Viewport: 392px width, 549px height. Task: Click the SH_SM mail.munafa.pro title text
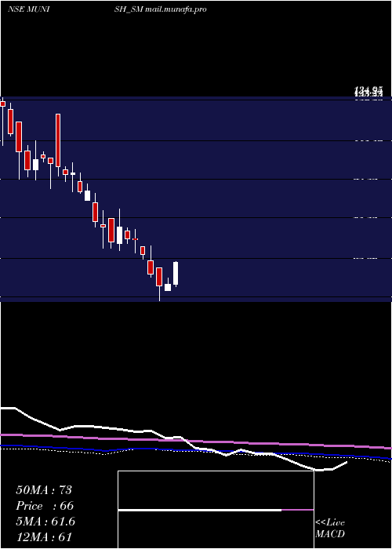click(x=162, y=9)
